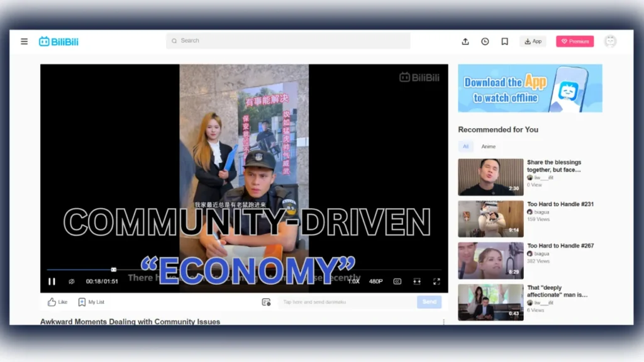This screenshot has width=644, height=362.
Task: Click the pink Premium button
Action: (x=574, y=41)
